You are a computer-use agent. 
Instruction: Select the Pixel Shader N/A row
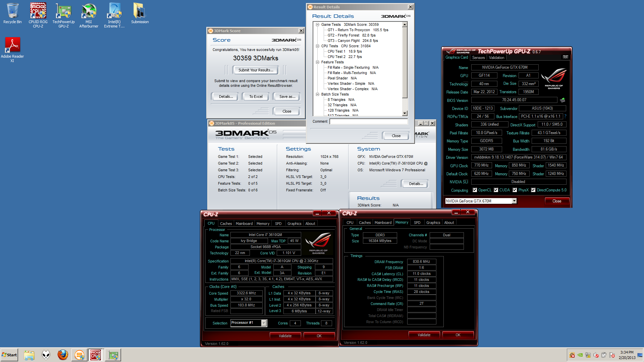342,78
